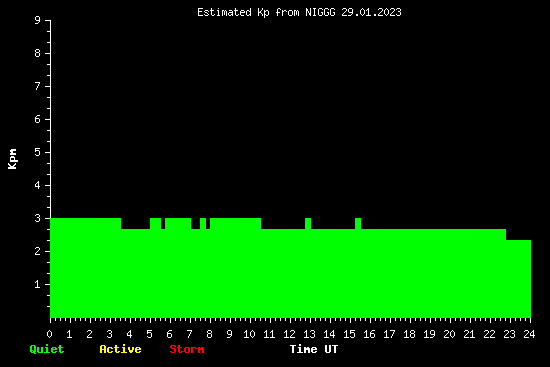Click hour 24 on the time axis

529,334
